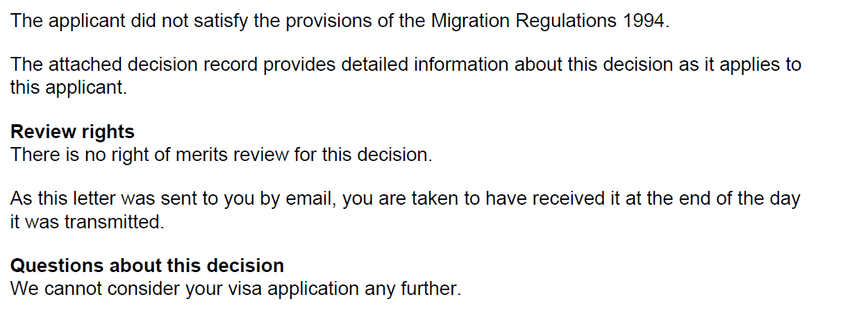Click the 'Questions about this decision' heading
The image size is (868, 322).
147,266
